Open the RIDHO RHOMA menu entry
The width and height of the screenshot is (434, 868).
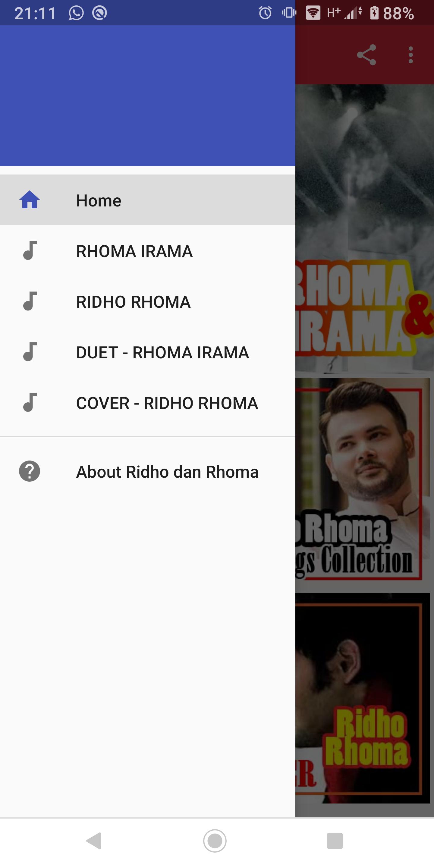(x=148, y=301)
